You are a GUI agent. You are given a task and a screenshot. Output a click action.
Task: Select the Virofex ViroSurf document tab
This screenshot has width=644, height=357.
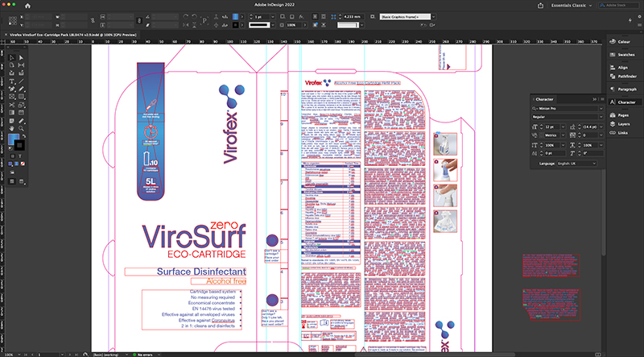(x=71, y=35)
